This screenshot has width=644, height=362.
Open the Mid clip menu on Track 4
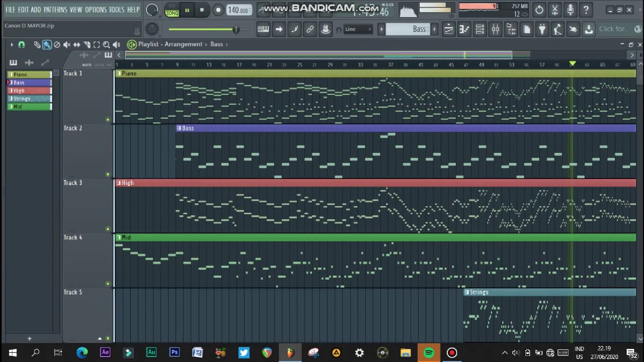(x=118, y=237)
